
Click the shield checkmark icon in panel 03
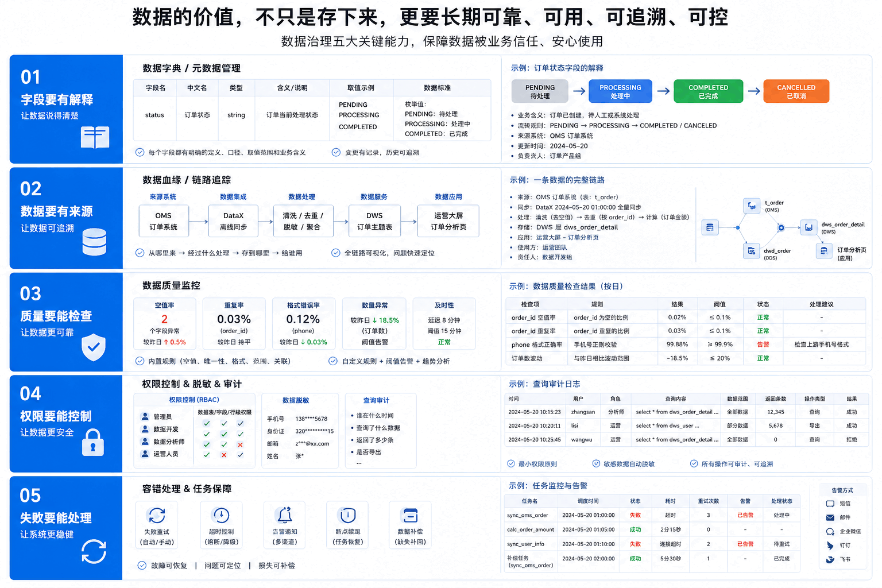click(94, 347)
